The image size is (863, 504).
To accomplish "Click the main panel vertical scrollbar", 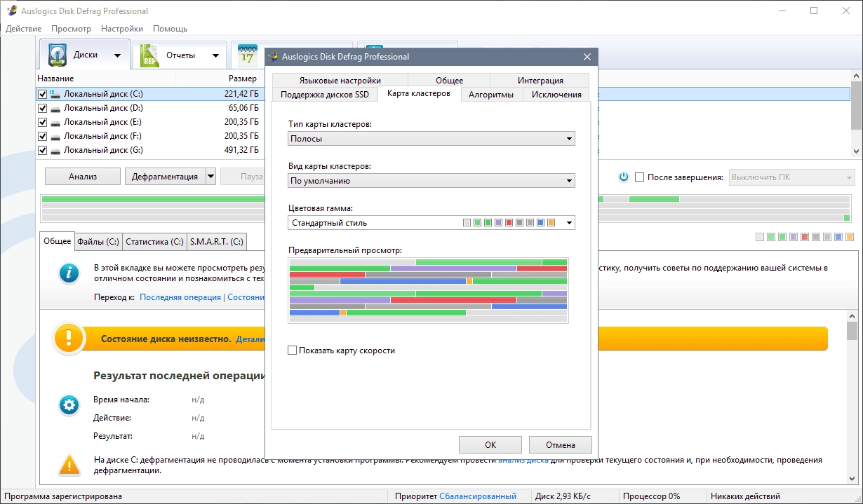I will tap(852, 396).
